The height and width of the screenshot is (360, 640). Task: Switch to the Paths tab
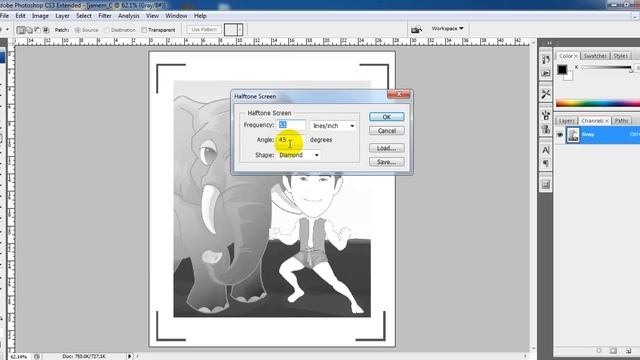(x=621, y=121)
